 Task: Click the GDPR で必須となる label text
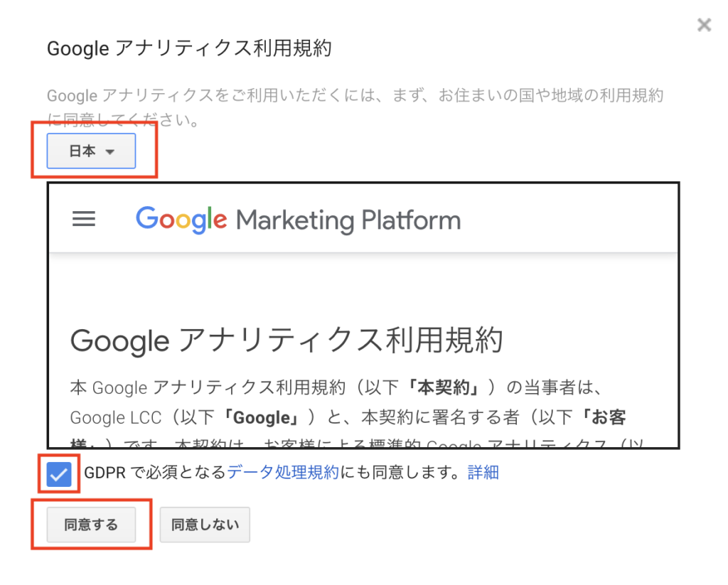(x=155, y=472)
